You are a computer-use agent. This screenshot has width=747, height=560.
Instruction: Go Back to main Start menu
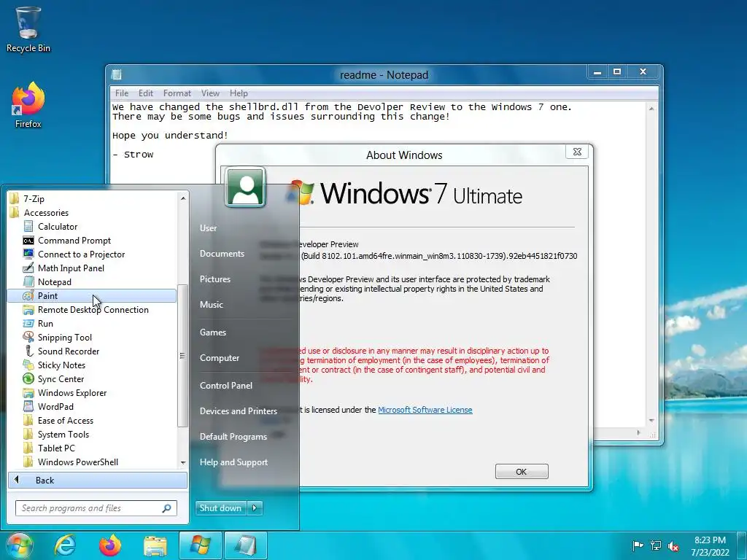click(98, 480)
